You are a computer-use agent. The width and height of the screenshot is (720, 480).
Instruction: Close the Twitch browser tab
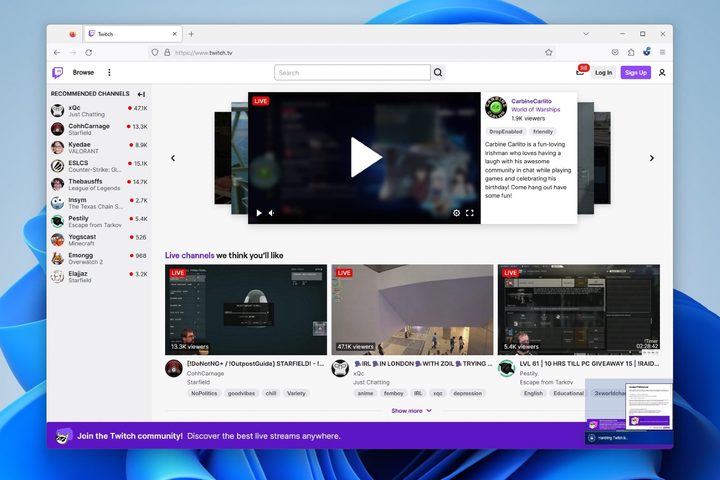174,34
